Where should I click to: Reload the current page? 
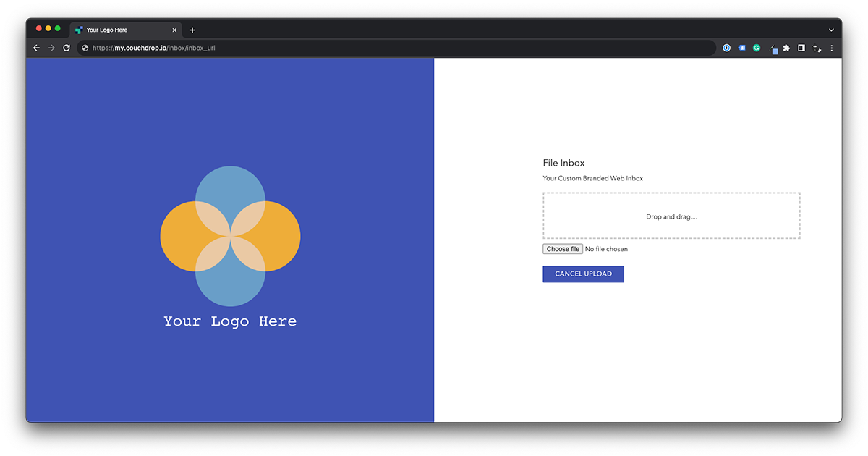(67, 48)
